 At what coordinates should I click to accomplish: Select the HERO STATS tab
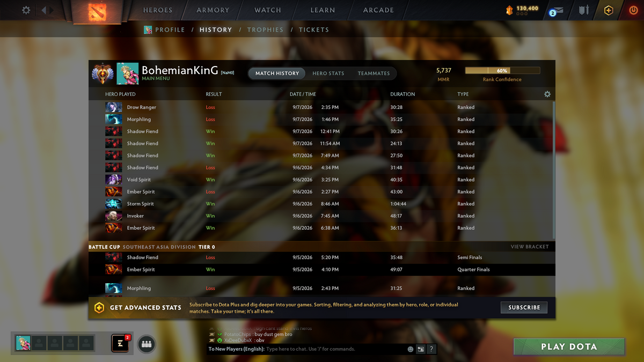coord(328,73)
